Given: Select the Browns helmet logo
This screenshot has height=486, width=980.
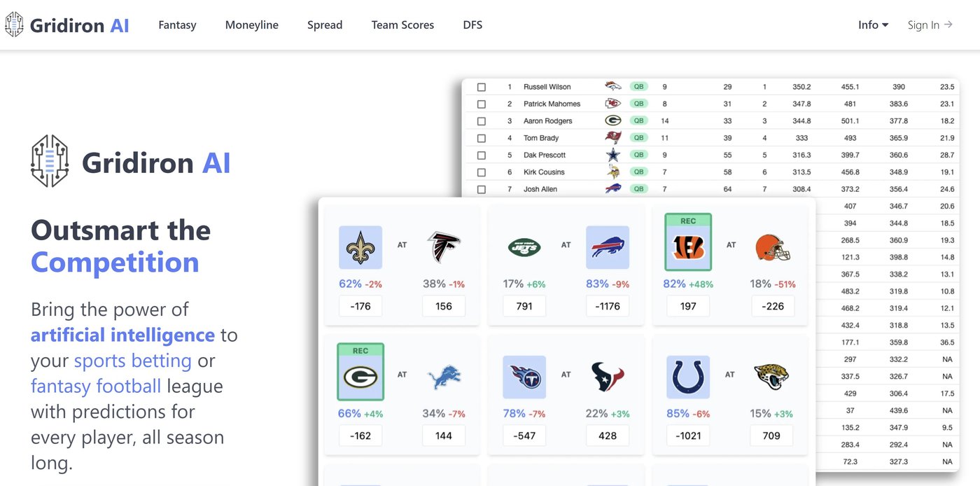Looking at the screenshot, I should point(773,247).
